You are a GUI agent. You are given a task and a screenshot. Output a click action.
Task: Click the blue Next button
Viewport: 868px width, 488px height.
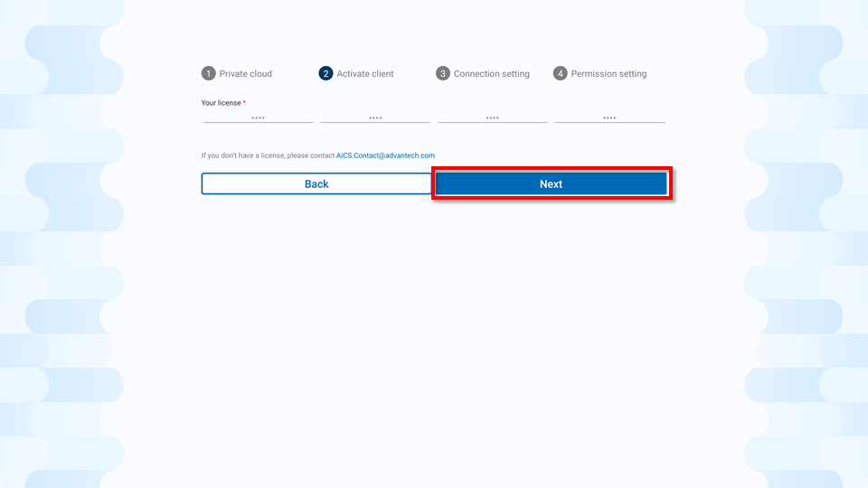[552, 183]
